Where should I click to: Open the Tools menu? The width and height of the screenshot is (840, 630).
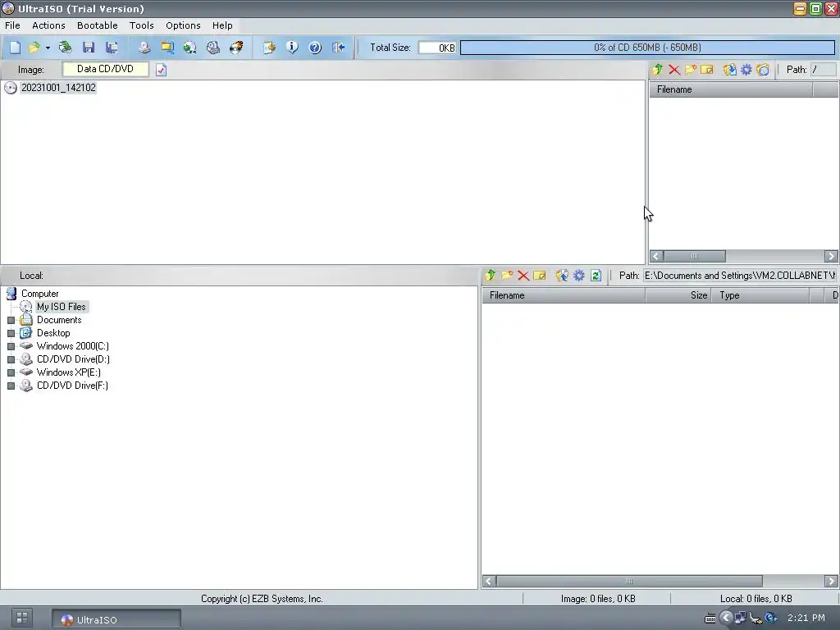pos(141,25)
